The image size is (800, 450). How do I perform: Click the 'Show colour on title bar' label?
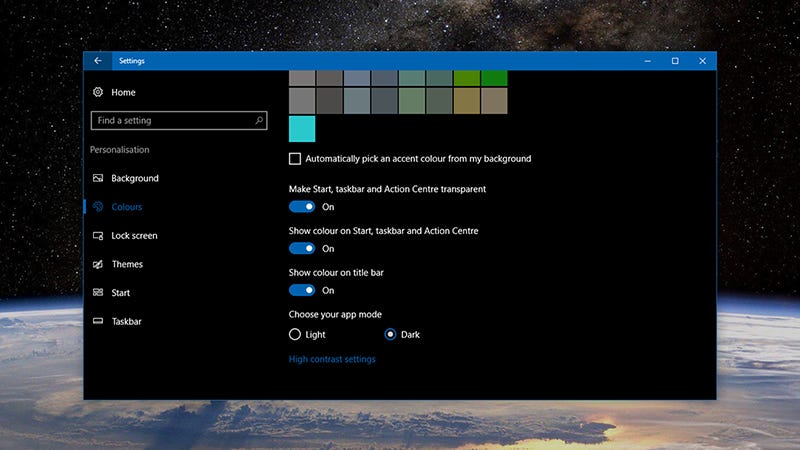(x=336, y=272)
